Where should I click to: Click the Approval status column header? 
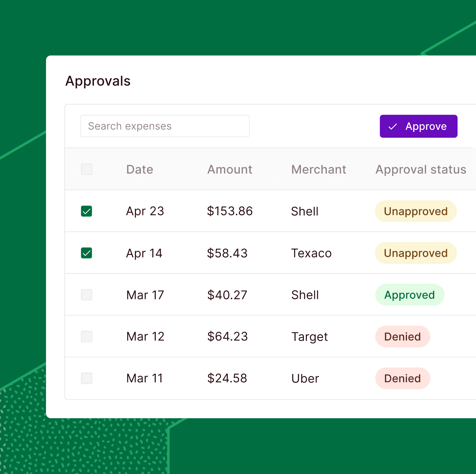420,169
